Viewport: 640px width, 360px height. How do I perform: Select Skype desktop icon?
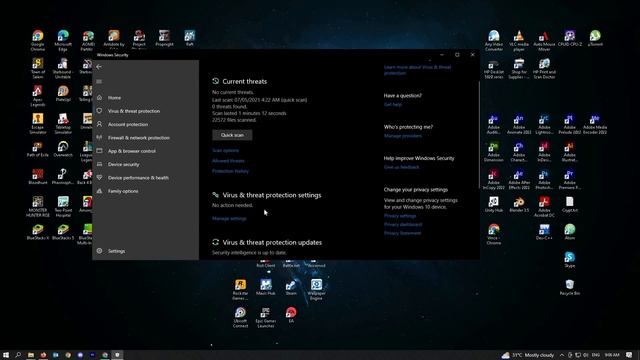pyautogui.click(x=570, y=260)
